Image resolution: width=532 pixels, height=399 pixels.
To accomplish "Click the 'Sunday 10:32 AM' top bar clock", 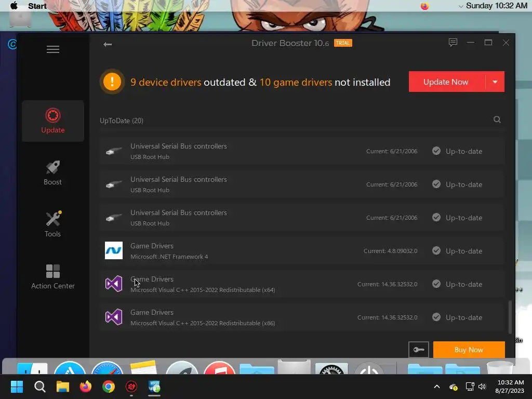I will pos(496,6).
